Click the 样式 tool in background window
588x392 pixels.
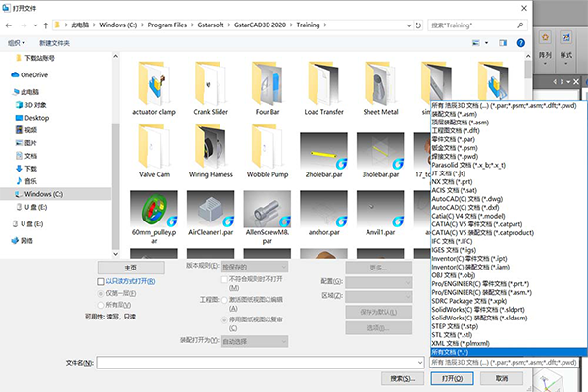(x=566, y=48)
